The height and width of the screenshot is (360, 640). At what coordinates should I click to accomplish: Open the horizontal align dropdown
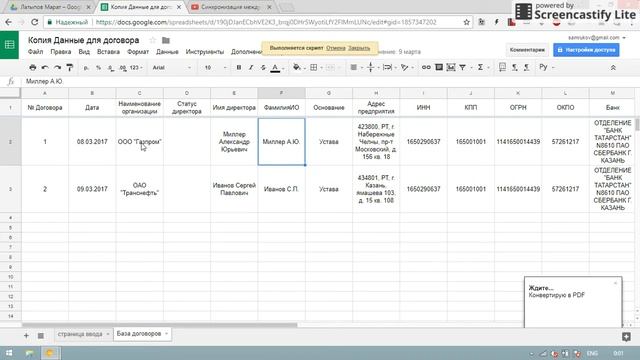point(356,67)
